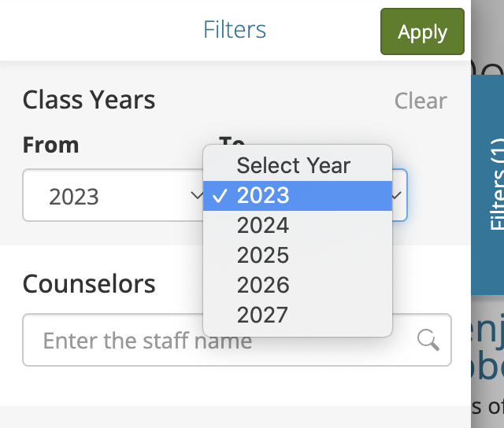504x428 pixels.
Task: Click the To dropdown chevron arrow
Action: 397,194
